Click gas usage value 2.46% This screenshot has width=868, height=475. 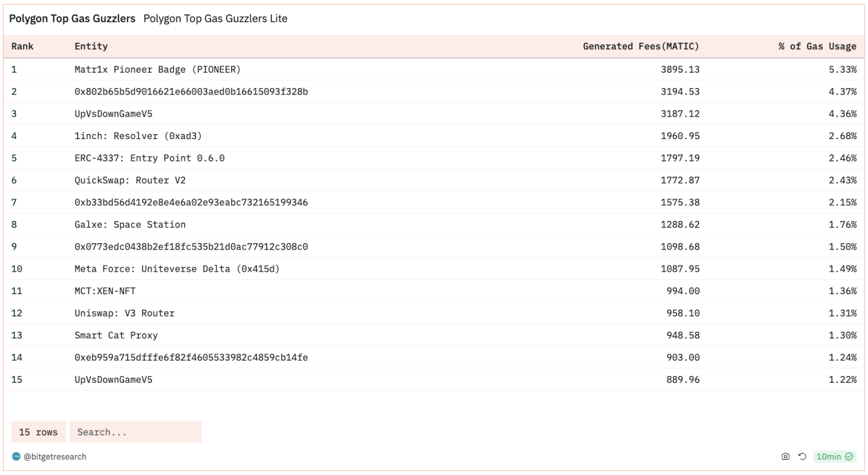842,158
